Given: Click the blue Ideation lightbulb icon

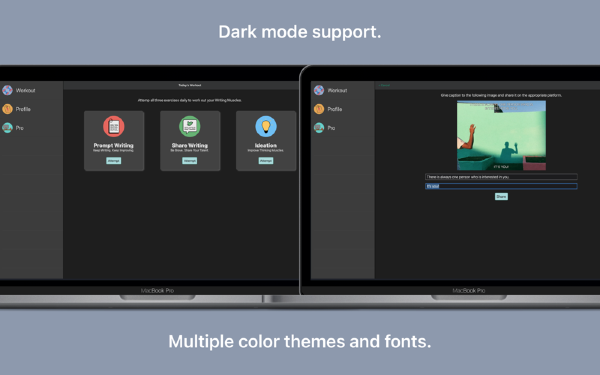Looking at the screenshot, I should click(266, 126).
